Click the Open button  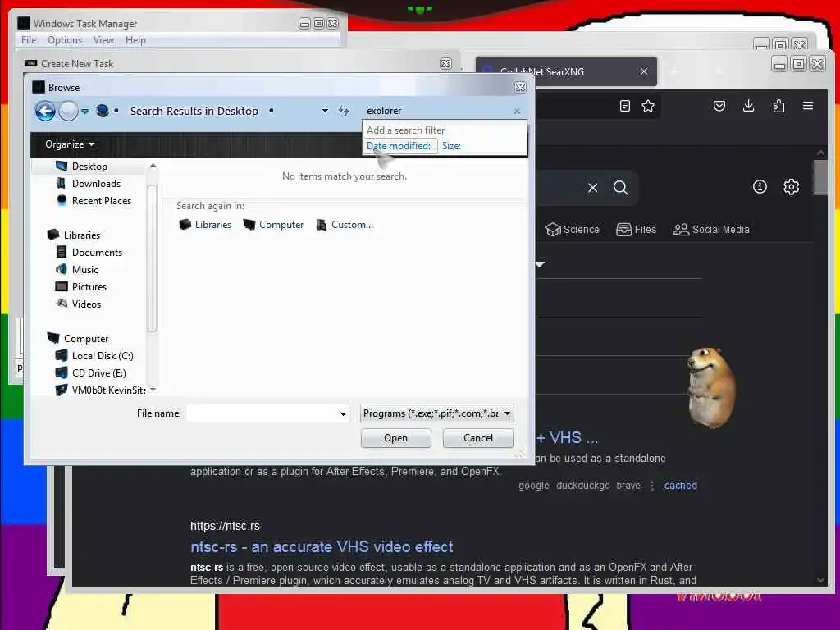point(396,438)
